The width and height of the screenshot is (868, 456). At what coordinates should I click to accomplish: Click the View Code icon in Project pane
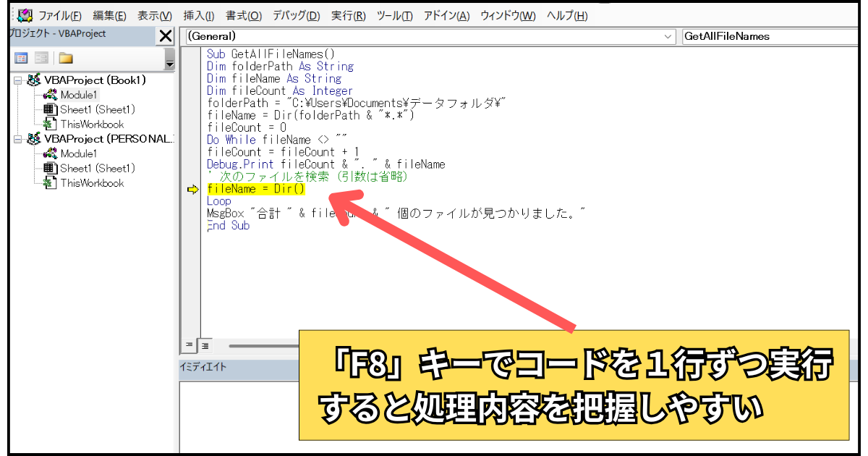(22, 59)
